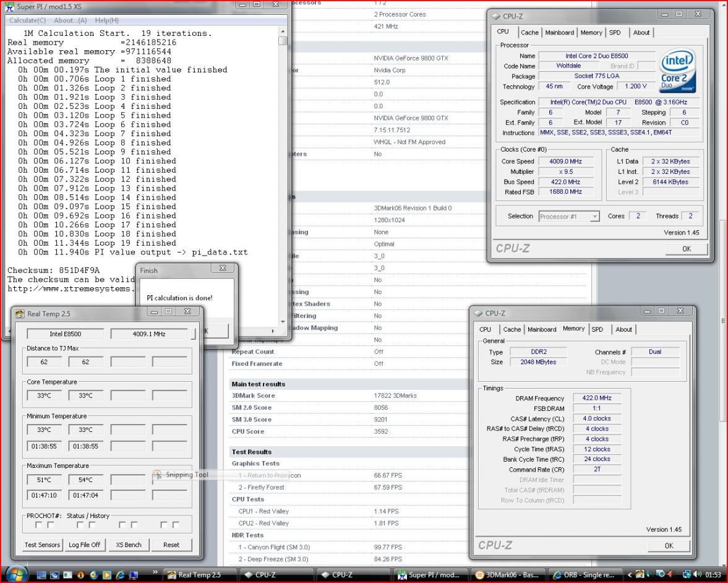Viewport: 728px width, 583px height.
Task: Click Super PI vertical scrollbar up arrow
Action: pyautogui.click(x=283, y=31)
